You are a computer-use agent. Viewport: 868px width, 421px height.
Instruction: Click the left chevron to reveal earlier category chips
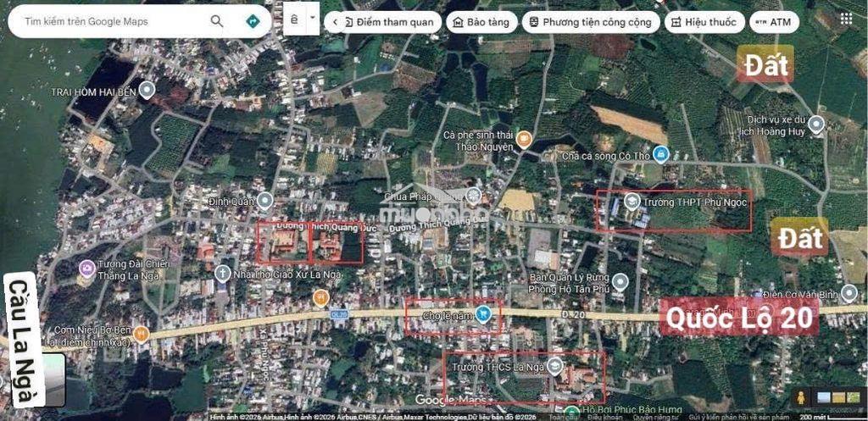click(x=336, y=22)
